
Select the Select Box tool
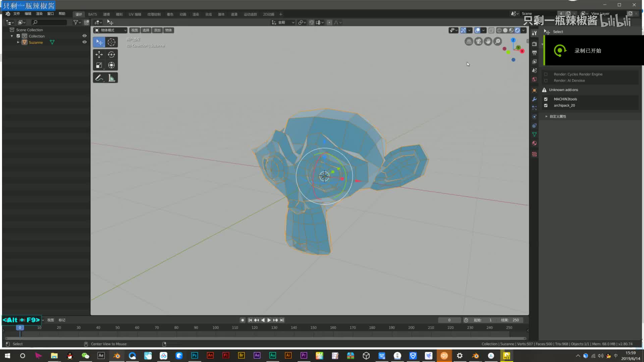click(x=99, y=42)
